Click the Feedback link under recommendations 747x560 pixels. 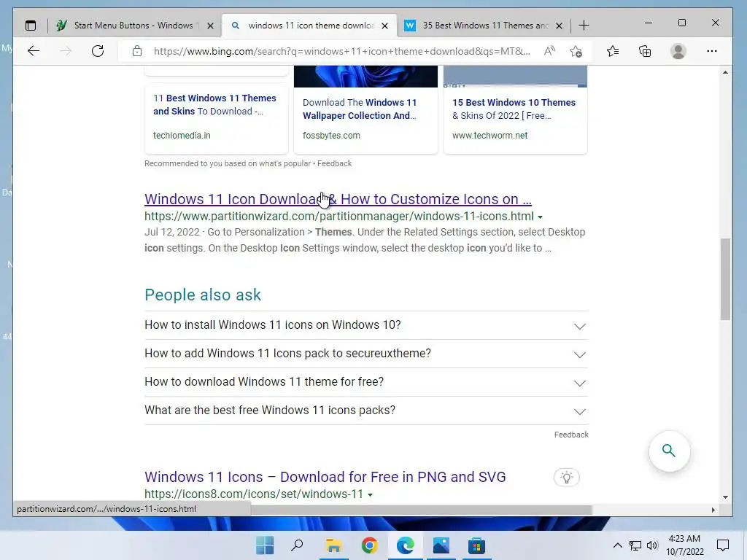334,163
